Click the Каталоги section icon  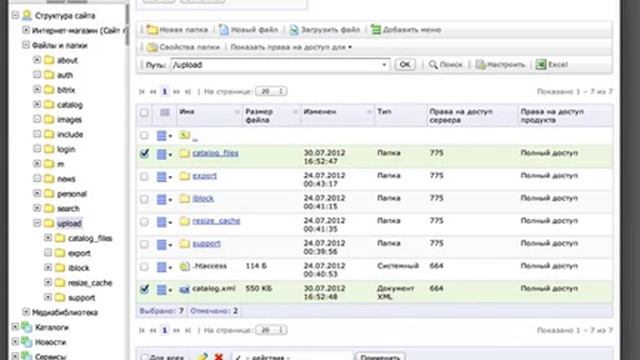pos(27,327)
